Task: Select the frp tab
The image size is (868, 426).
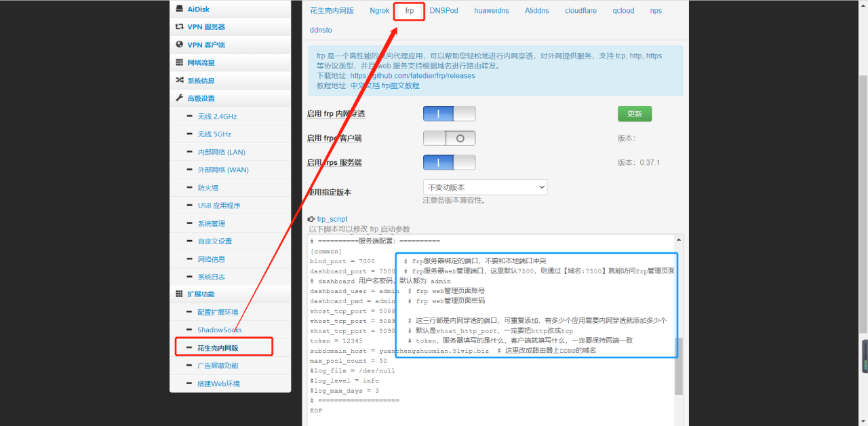Action: pyautogui.click(x=410, y=11)
